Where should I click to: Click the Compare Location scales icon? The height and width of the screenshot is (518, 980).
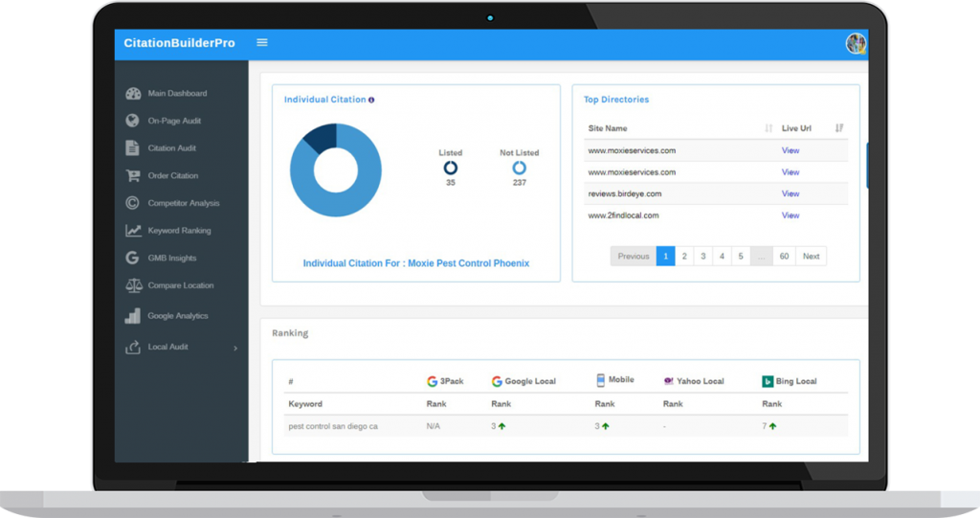coord(134,285)
